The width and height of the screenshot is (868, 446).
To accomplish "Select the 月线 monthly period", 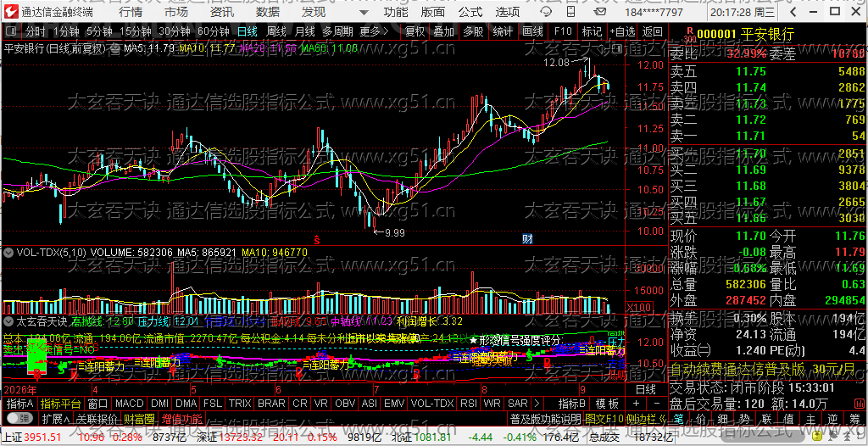I will 304,31.
